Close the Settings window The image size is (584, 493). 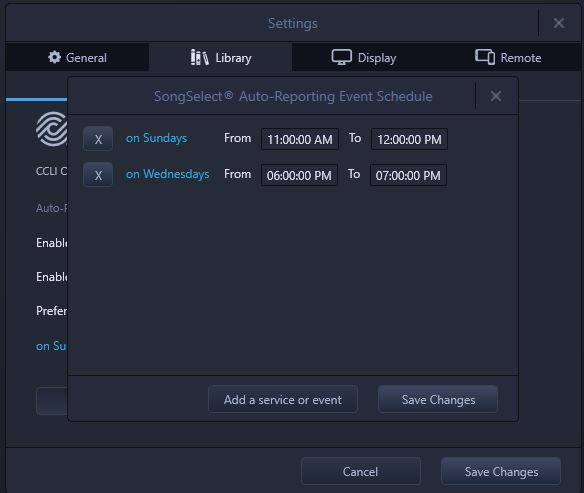(x=559, y=23)
